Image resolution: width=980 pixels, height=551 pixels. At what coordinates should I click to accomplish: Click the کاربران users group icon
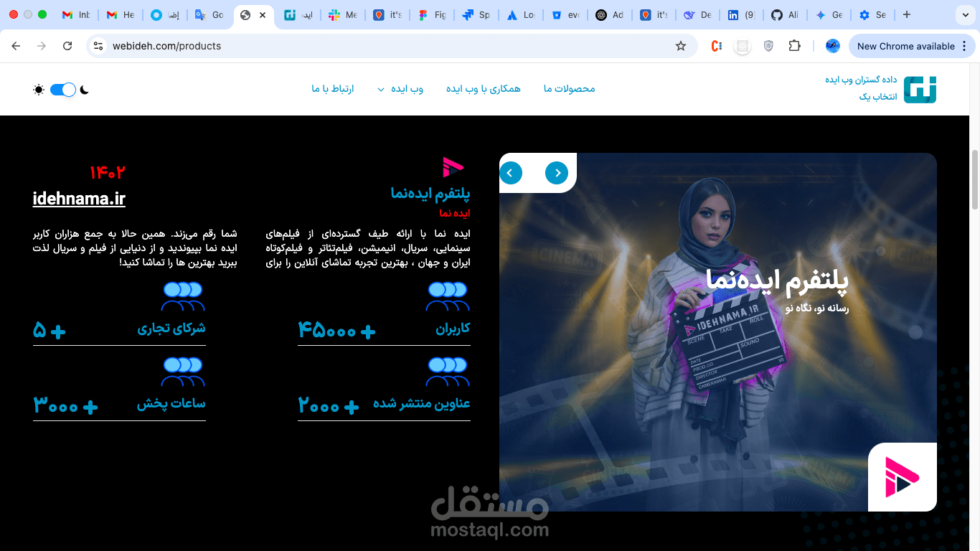(x=448, y=297)
